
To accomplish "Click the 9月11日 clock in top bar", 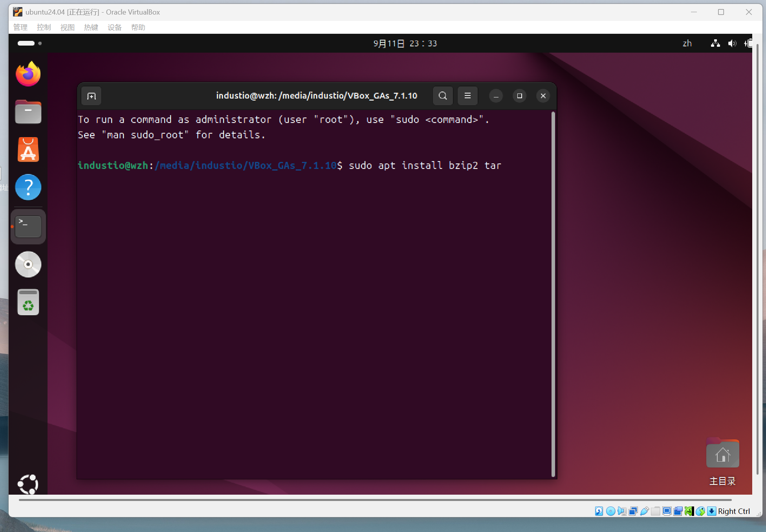I will [405, 44].
